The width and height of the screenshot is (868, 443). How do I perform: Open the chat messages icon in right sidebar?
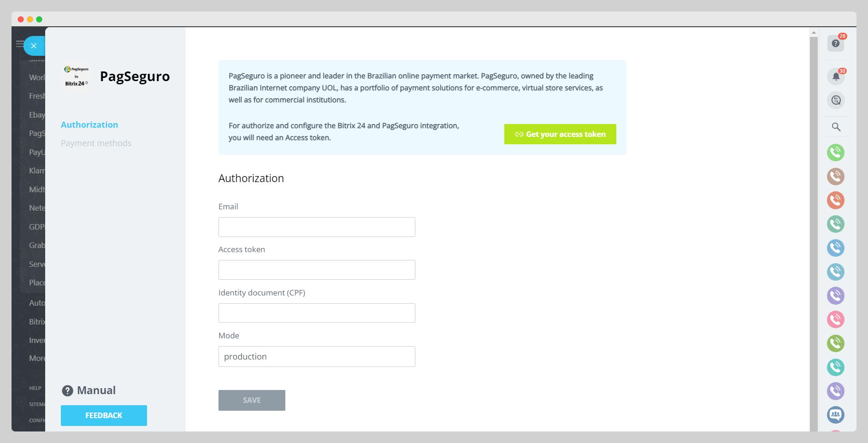click(835, 100)
